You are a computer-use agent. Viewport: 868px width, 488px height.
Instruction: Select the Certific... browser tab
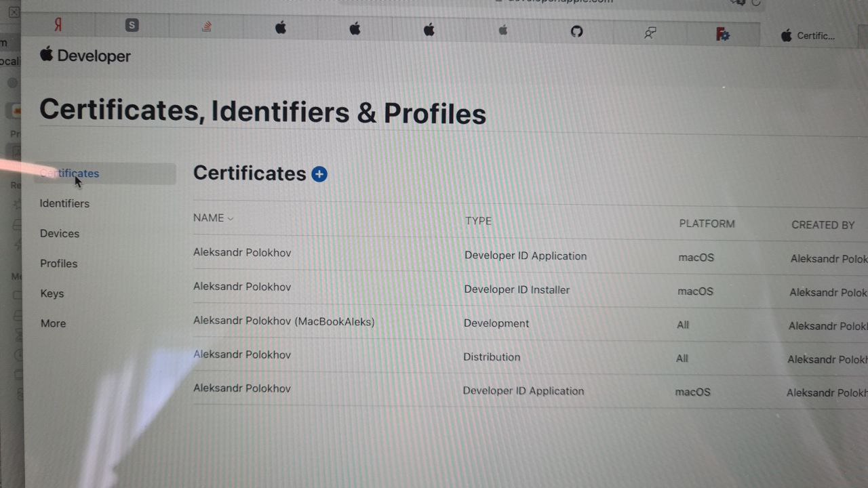pos(808,36)
